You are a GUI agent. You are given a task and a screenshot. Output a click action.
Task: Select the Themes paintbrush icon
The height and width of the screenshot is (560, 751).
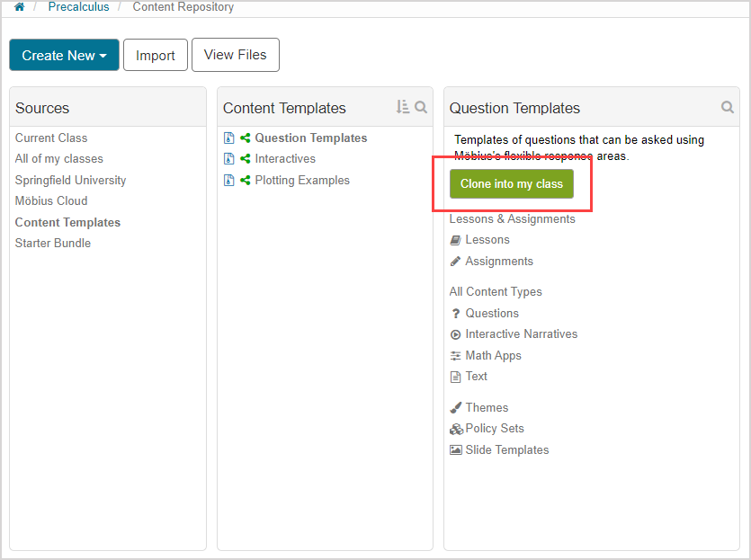click(x=457, y=407)
